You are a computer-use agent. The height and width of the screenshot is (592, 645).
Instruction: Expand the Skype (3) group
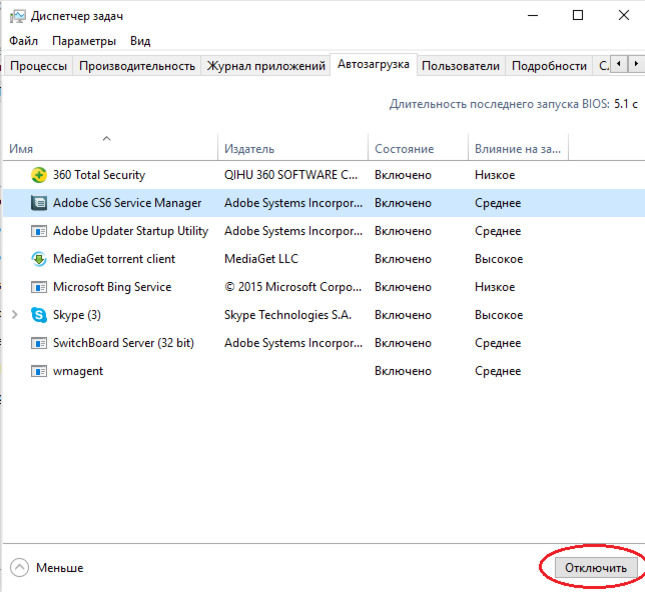point(15,315)
